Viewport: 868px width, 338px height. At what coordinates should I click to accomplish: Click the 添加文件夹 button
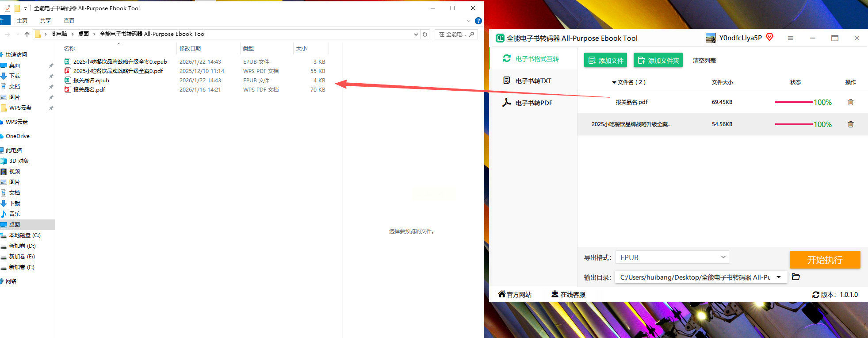tap(658, 60)
